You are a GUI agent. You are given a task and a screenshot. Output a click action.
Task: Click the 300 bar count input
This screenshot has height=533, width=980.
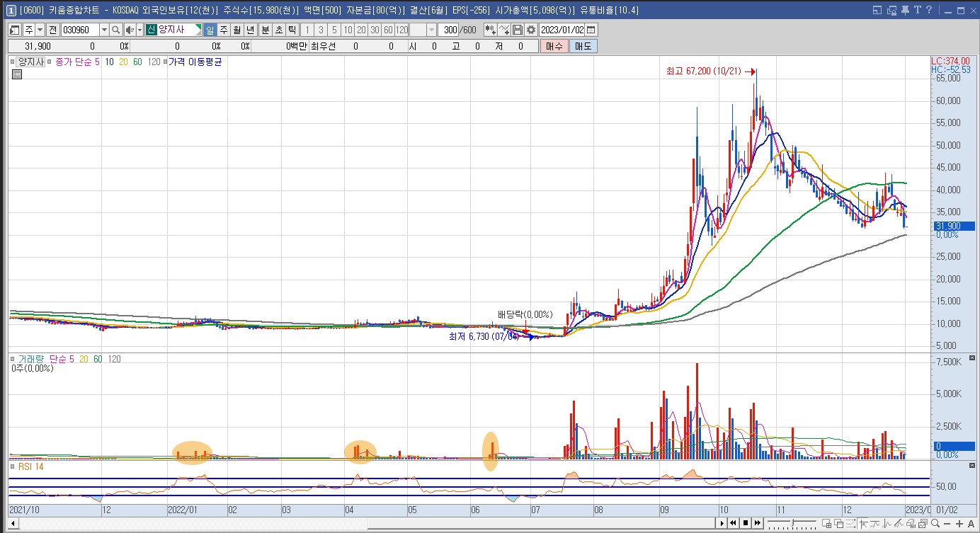point(448,30)
